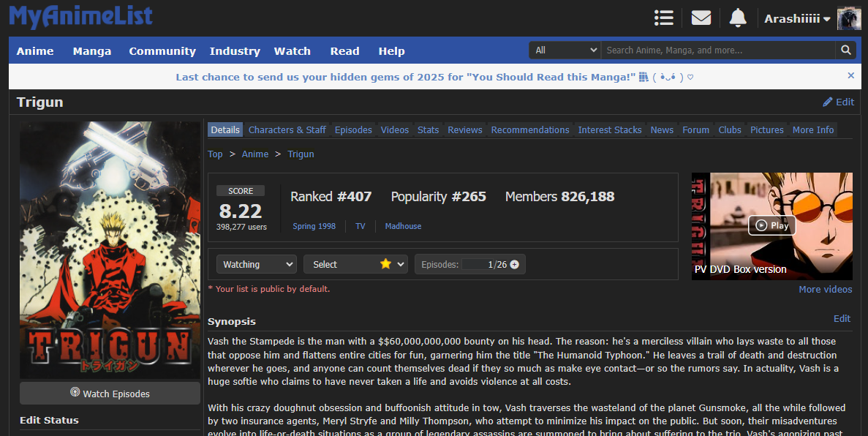The image size is (868, 436).
Task: Click the Trigun breadcrumb link
Action: [x=301, y=154]
